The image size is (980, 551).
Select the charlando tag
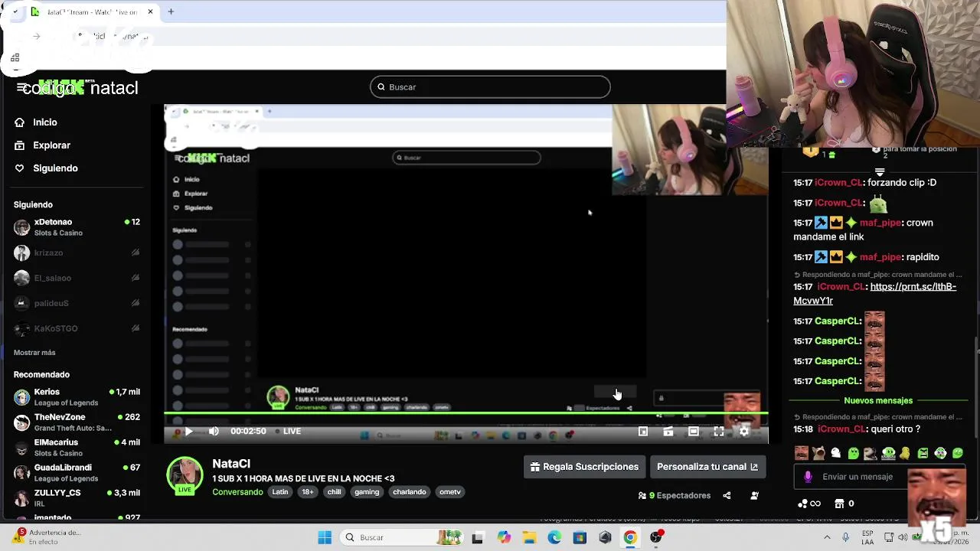pos(410,492)
